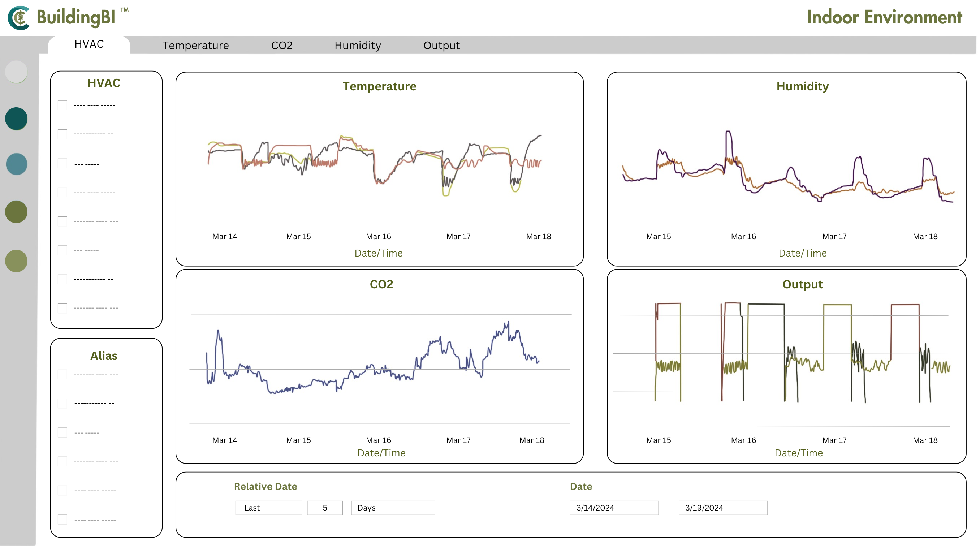The image size is (980, 547).
Task: Click the light olive sidebar circle
Action: (16, 261)
